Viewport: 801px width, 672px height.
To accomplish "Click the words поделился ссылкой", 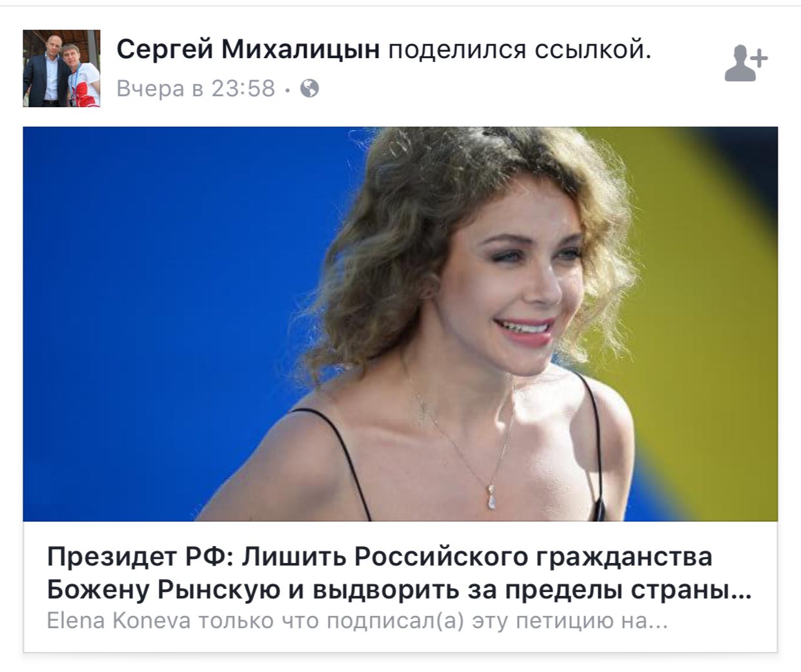I will pos(520,50).
